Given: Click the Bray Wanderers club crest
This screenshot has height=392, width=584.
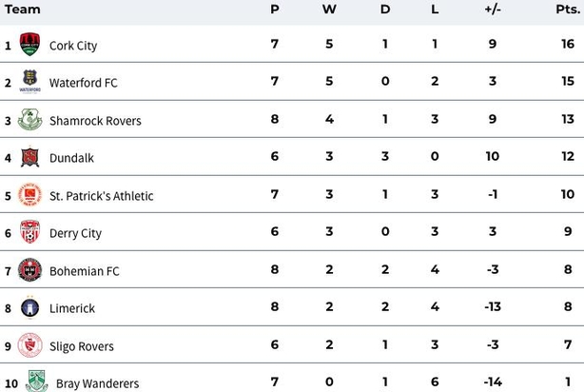Looking at the screenshot, I should click(36, 381).
